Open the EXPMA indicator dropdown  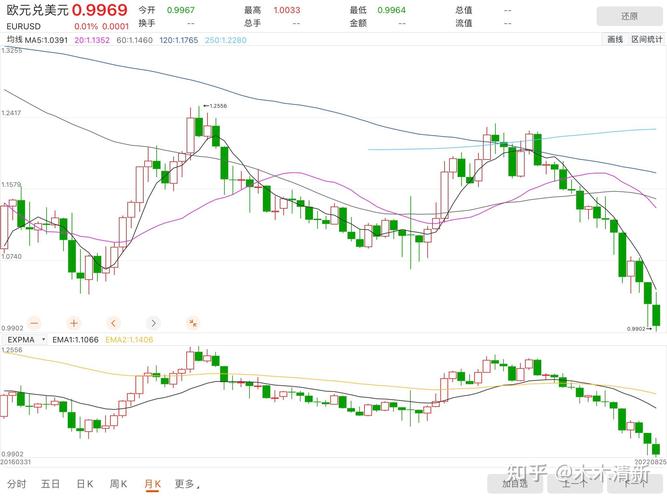pos(22,340)
